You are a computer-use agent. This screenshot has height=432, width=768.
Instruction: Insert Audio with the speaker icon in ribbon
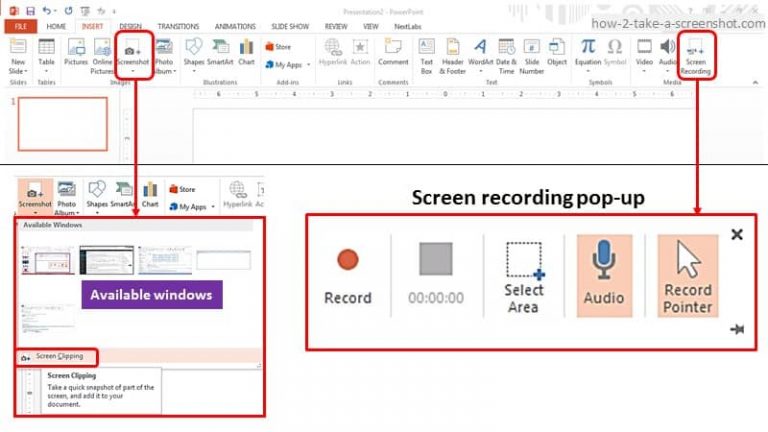point(667,54)
